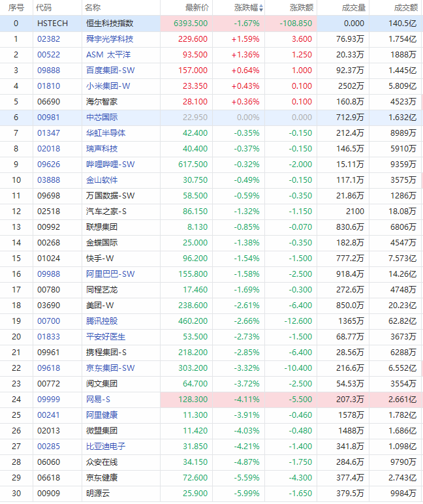Select 海尔智家 row name
The height and width of the screenshot is (504, 423).
[x=102, y=102]
